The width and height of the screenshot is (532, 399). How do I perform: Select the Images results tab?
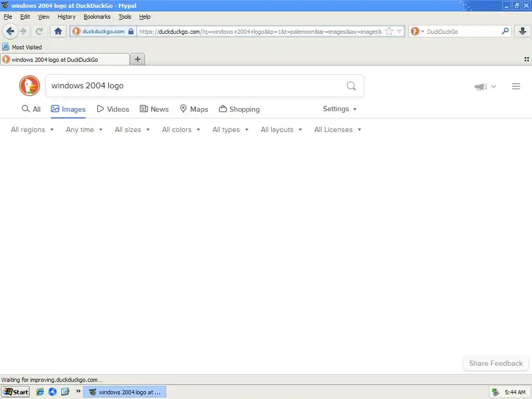(68, 109)
